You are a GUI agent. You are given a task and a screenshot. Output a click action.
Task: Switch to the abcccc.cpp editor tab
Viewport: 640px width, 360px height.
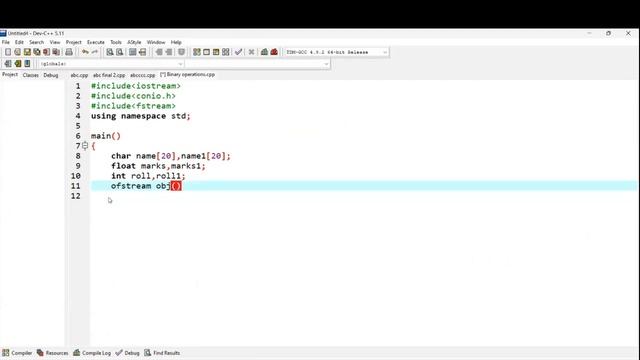pos(142,75)
